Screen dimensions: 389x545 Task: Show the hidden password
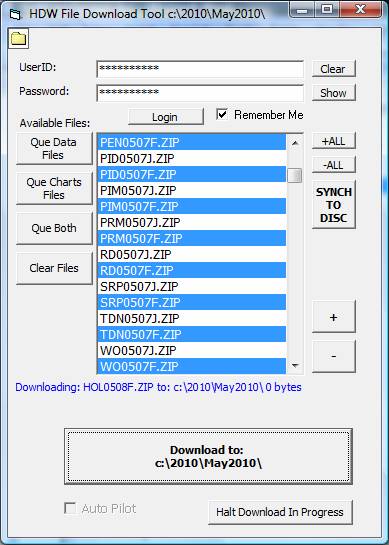tap(333, 93)
